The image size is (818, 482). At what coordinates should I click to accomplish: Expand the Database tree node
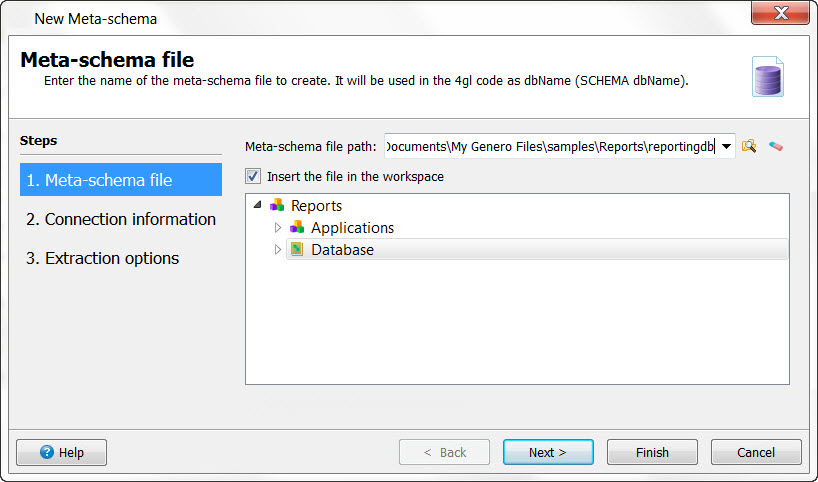(278, 250)
